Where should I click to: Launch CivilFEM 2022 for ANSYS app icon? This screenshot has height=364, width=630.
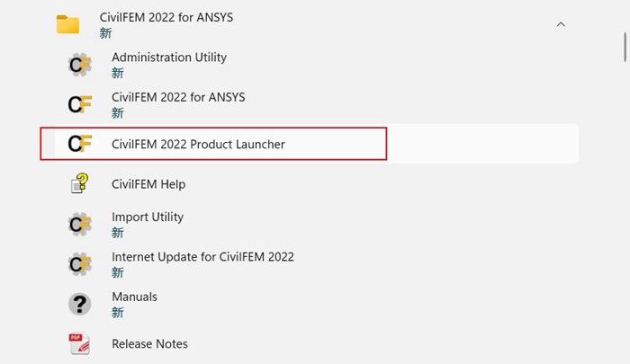(x=79, y=104)
